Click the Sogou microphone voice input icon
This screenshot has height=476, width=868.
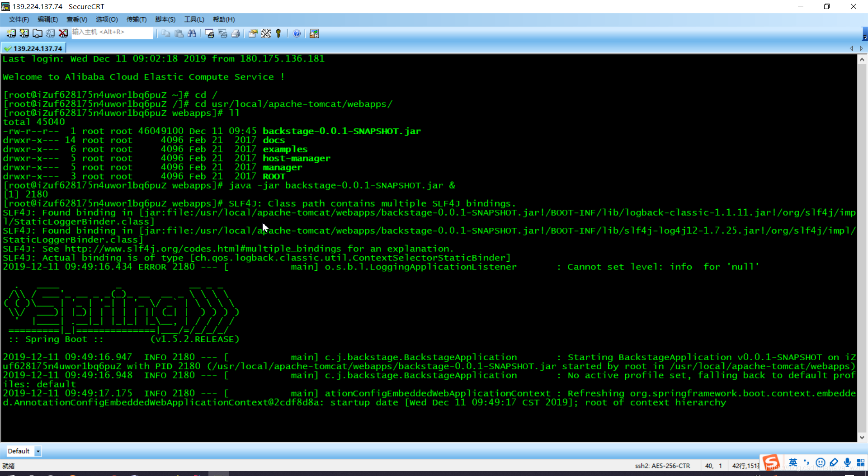[847, 462]
